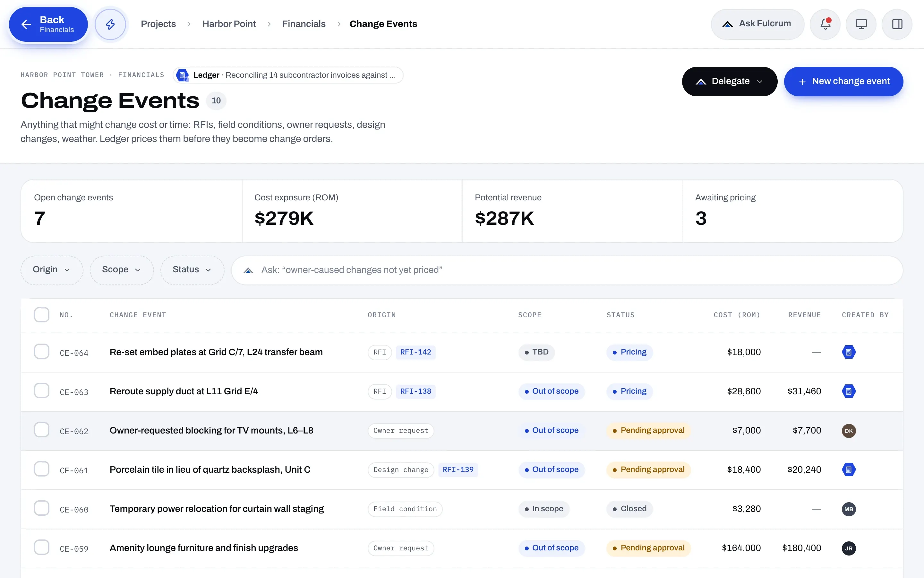Click the MB avatar on CE-060
Screen dimensions: 924x578
[x=849, y=509]
